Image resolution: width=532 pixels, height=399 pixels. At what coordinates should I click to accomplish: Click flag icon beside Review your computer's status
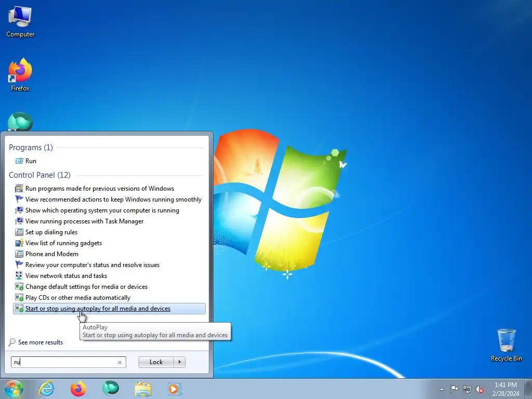point(19,264)
